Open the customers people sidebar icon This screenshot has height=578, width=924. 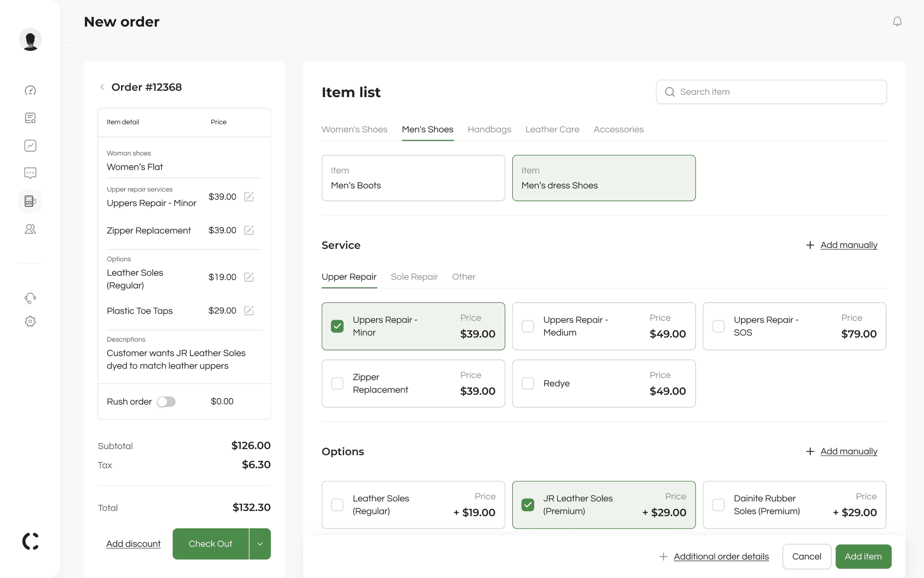30,229
